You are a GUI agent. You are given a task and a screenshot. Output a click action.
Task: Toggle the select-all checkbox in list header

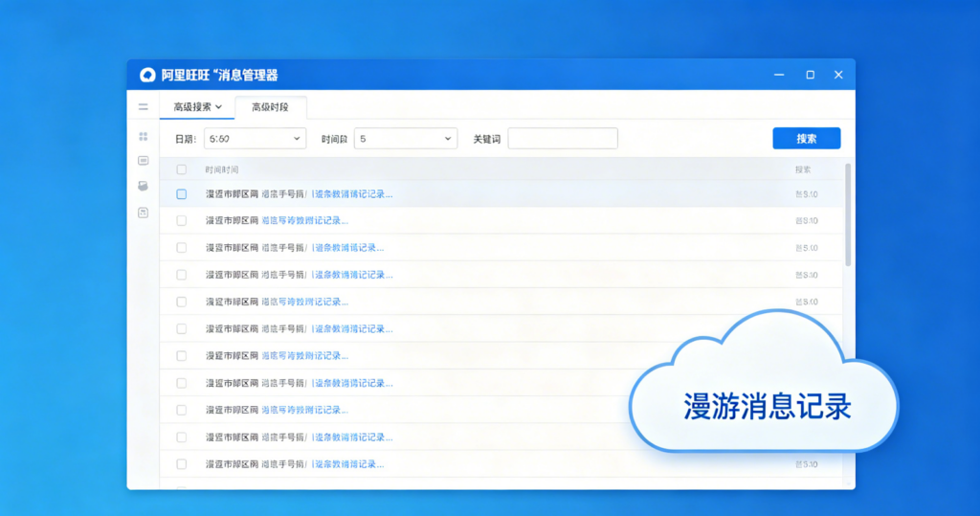181,169
